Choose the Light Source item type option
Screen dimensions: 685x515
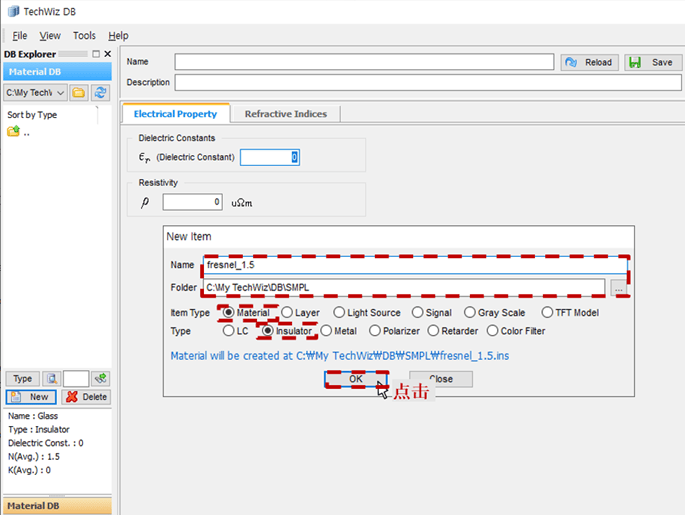click(x=339, y=312)
